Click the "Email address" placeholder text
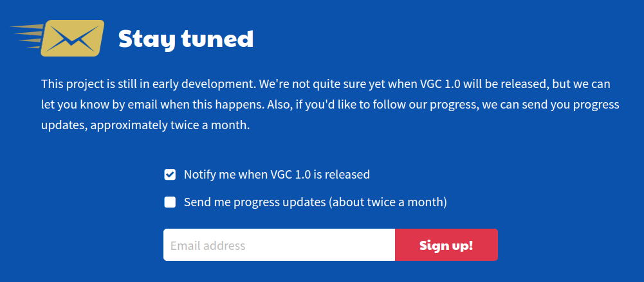644x282 pixels. click(208, 245)
